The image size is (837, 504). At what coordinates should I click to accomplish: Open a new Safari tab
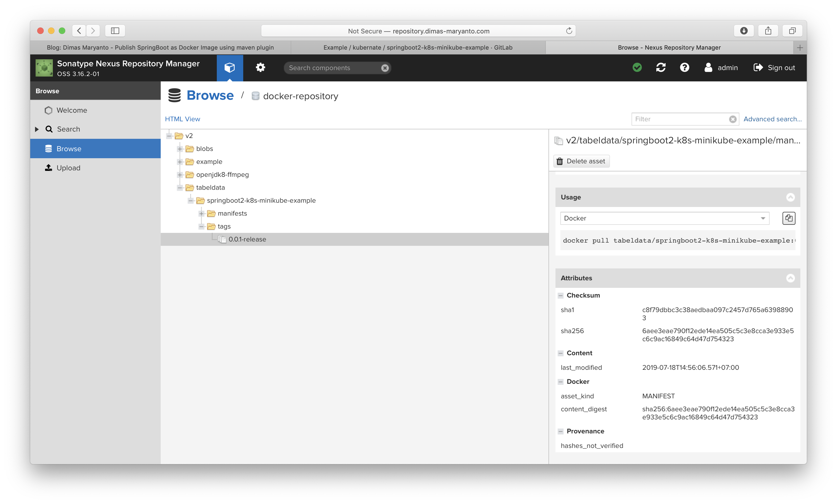pyautogui.click(x=800, y=47)
